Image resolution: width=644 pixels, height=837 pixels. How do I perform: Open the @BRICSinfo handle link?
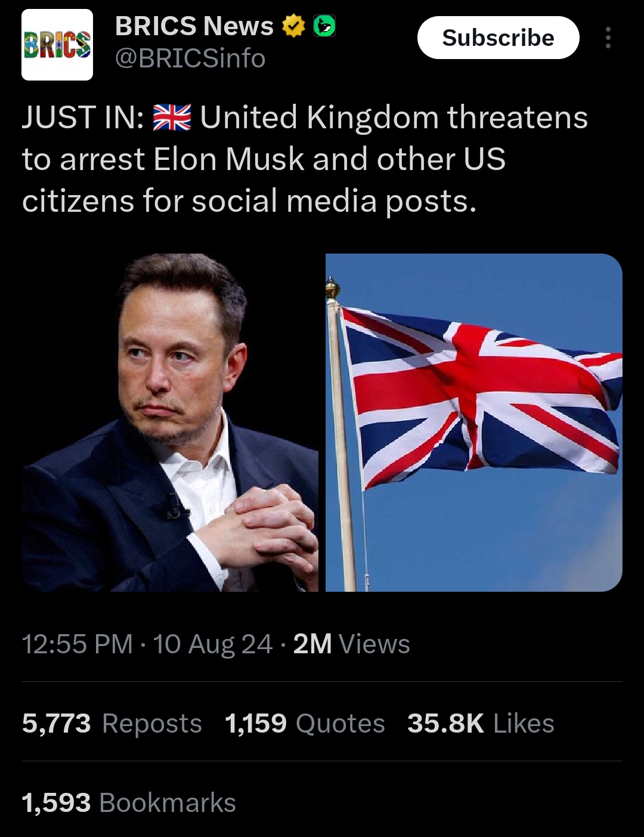(x=190, y=58)
